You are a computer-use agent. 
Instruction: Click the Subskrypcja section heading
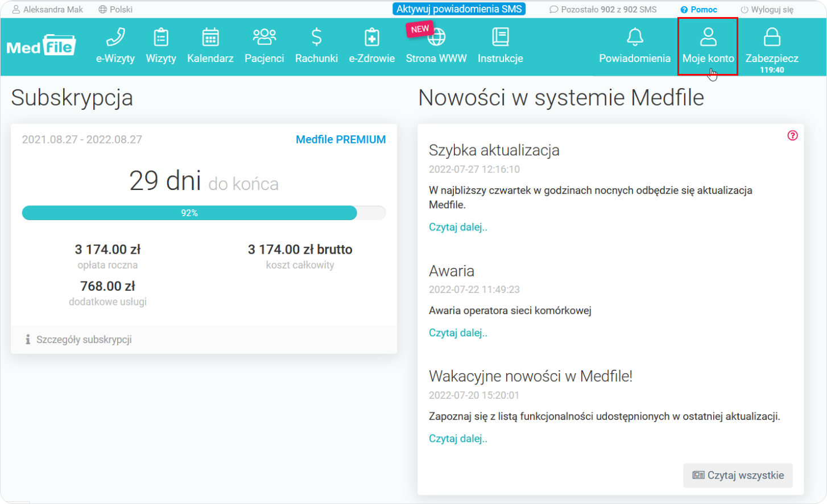(x=72, y=98)
